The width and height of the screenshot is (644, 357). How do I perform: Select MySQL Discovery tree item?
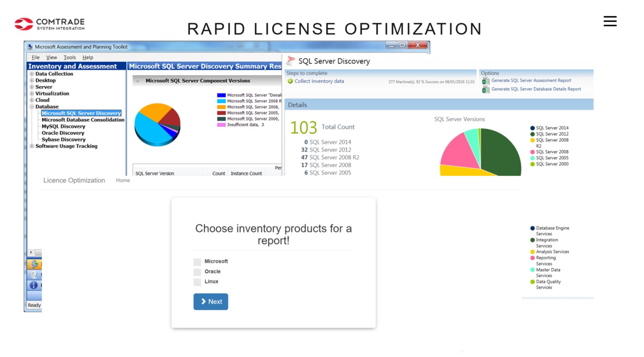coord(63,126)
